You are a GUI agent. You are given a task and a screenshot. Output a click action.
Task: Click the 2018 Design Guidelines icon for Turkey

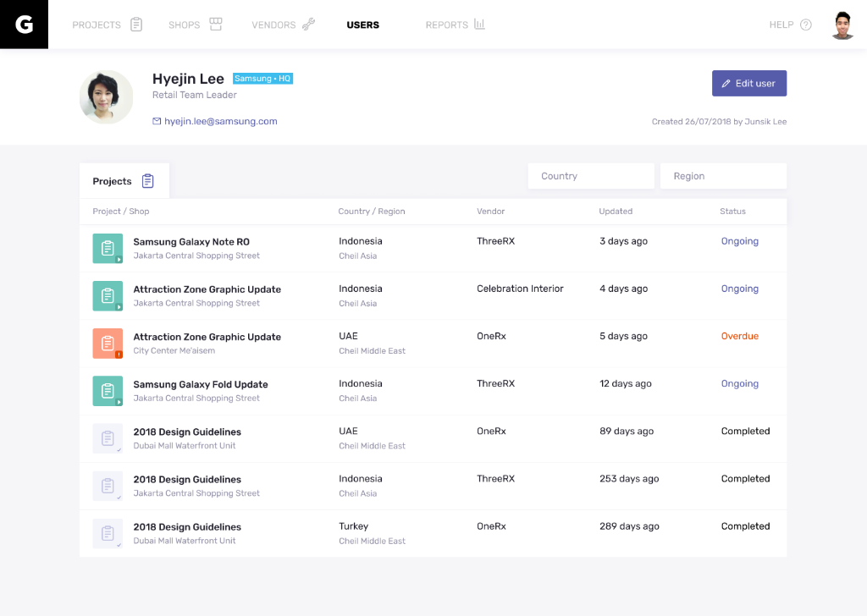tap(108, 534)
